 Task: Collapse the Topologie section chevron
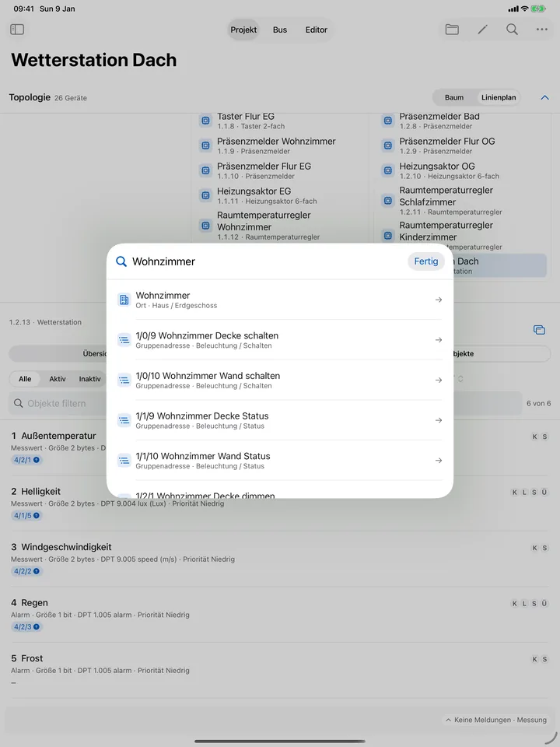point(544,97)
